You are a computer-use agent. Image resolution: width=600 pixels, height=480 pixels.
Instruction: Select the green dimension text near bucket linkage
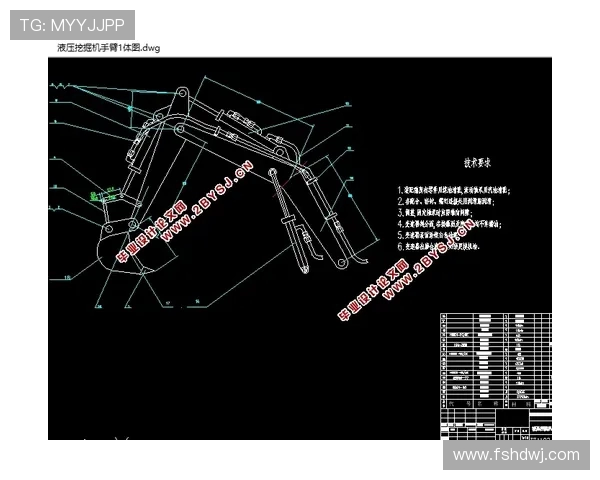click(102, 188)
